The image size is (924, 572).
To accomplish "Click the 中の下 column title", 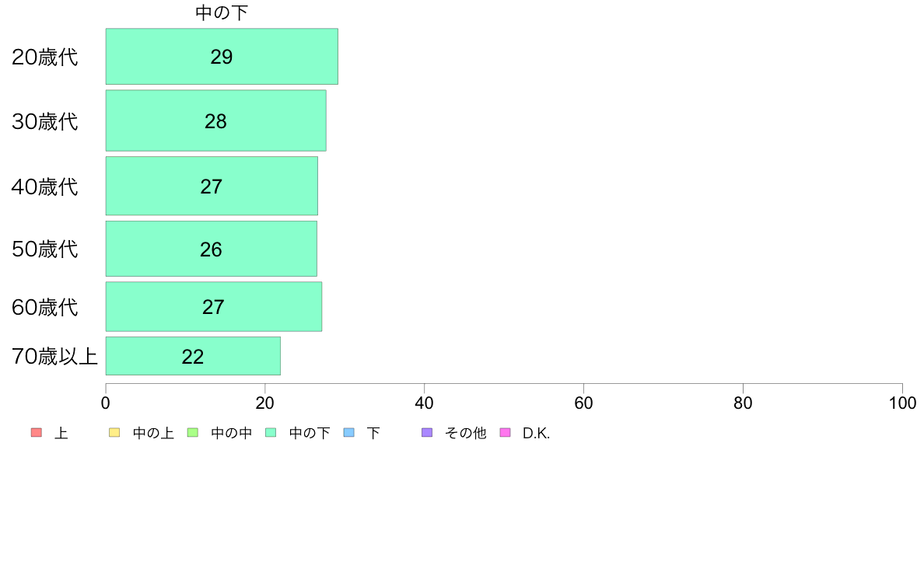I will pyautogui.click(x=222, y=12).
